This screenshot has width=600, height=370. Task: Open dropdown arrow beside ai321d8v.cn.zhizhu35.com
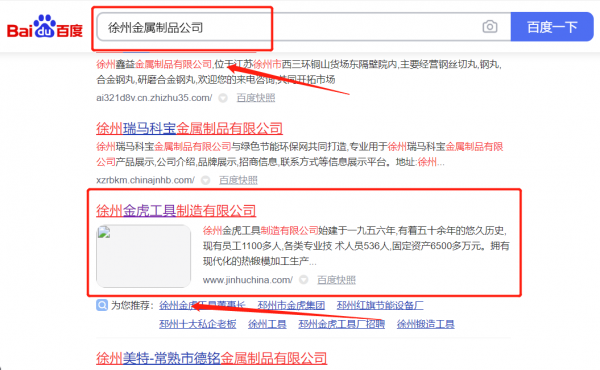pos(223,98)
